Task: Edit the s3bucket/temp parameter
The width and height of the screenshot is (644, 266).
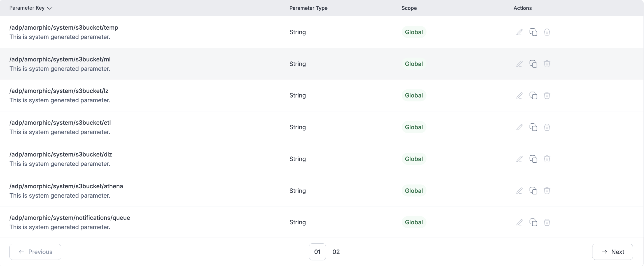Action: 519,32
